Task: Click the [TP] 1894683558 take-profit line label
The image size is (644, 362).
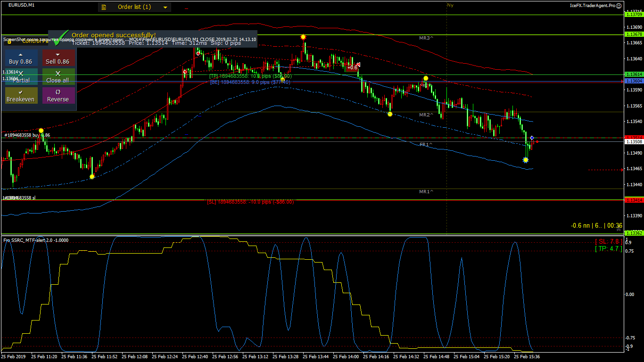Action: pos(250,76)
